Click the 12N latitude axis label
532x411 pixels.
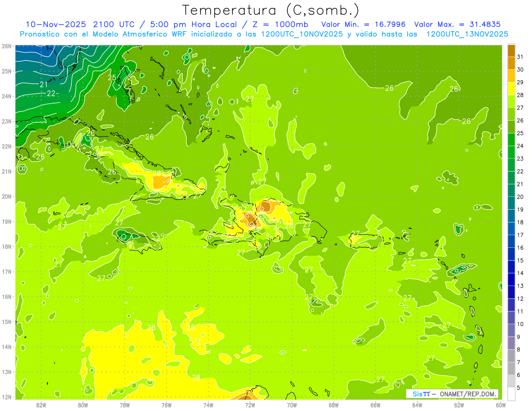7,397
